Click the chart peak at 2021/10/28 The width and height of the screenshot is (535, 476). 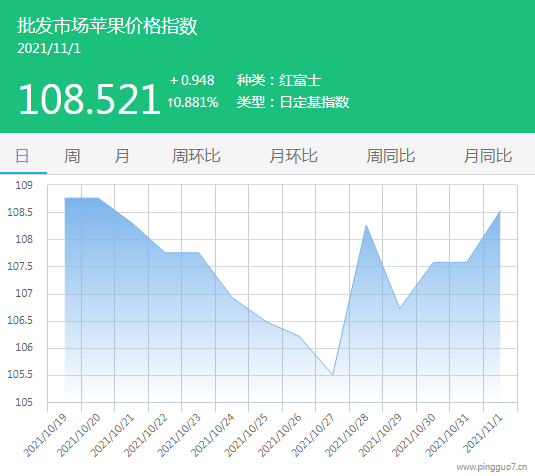366,225
